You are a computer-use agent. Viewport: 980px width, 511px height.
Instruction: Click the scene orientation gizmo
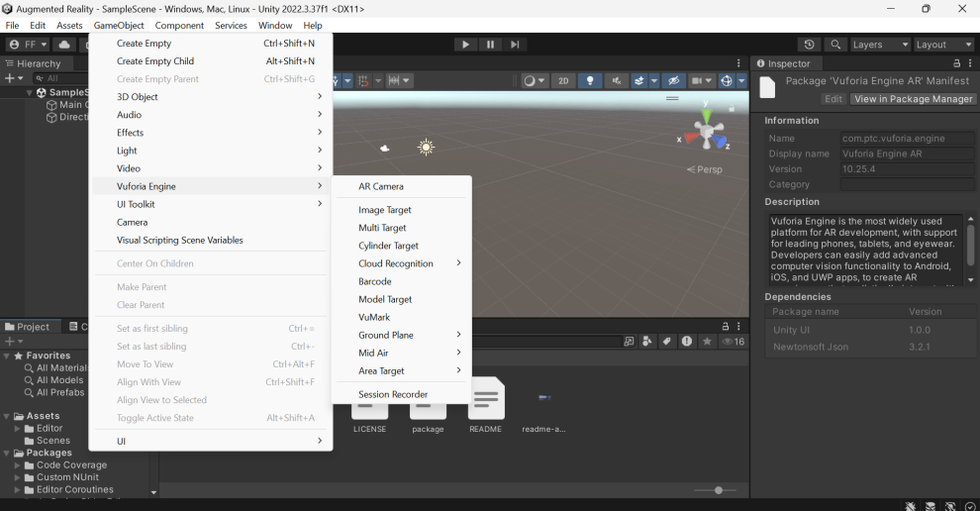pyautogui.click(x=706, y=132)
